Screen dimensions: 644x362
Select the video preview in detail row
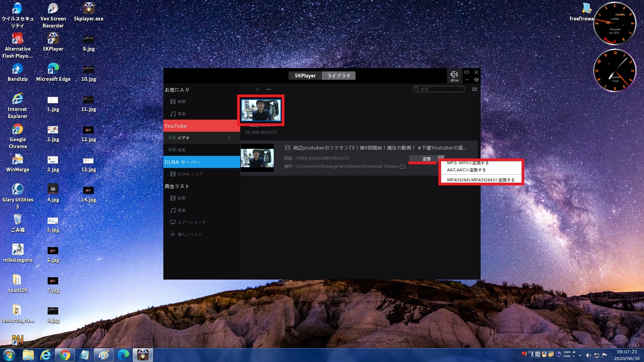pyautogui.click(x=257, y=158)
